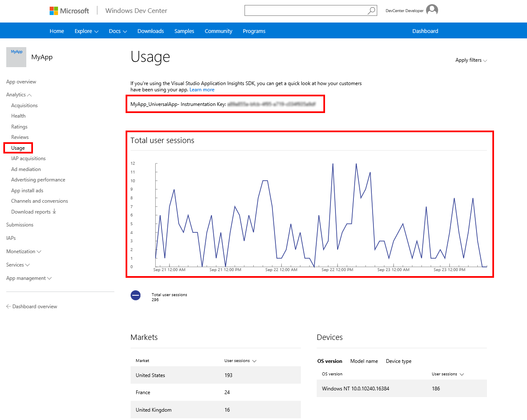Click the OS version column header

pos(332,374)
